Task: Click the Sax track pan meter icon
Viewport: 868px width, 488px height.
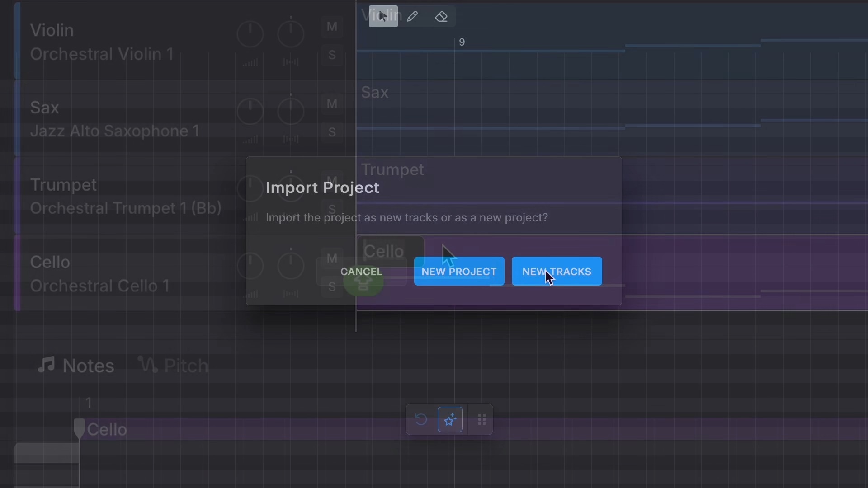Action: 291,140
